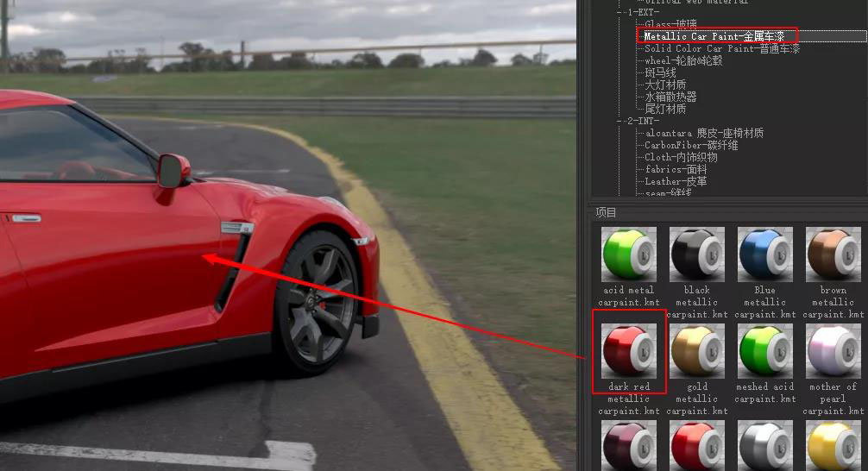Open the Solid Color Car Paint folder

click(721, 49)
